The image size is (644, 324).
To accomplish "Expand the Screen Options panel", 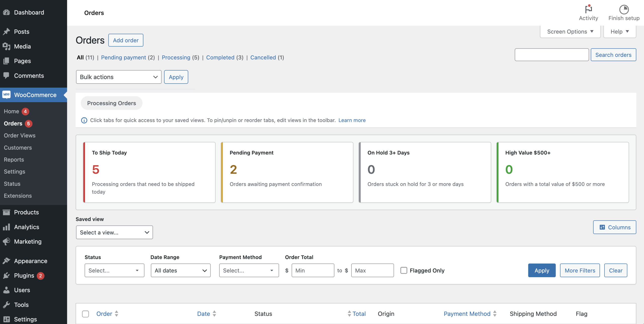I will (570, 32).
